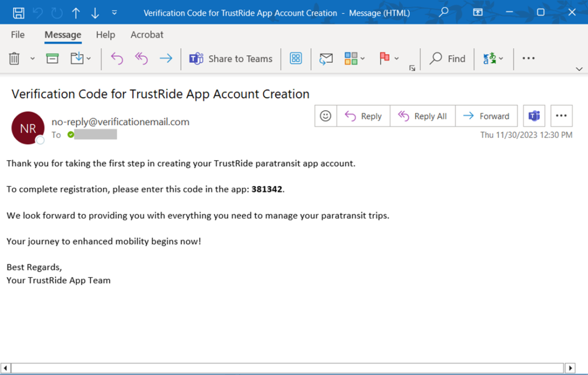This screenshot has height=375, width=588.
Task: Save the message using the floppy disk icon
Action: pyautogui.click(x=18, y=13)
